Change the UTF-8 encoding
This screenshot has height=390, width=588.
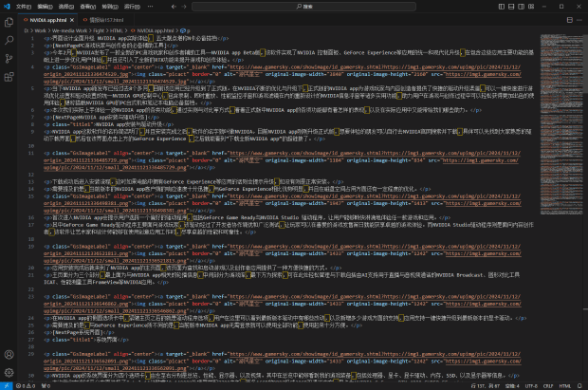point(531,386)
